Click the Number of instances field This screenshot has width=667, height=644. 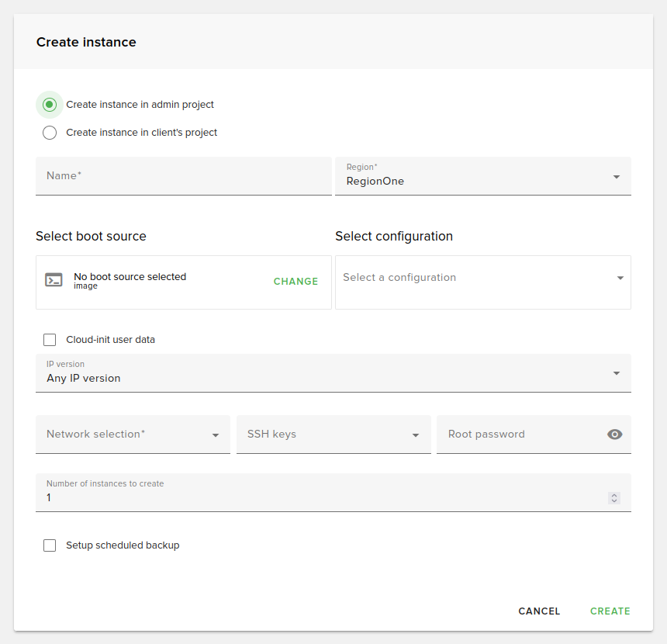(318, 497)
